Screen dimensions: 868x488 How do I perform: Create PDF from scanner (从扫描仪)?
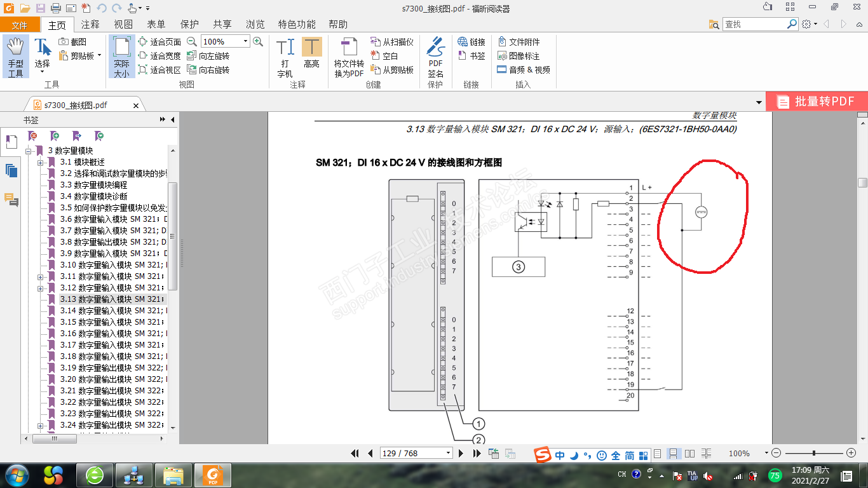pos(391,42)
